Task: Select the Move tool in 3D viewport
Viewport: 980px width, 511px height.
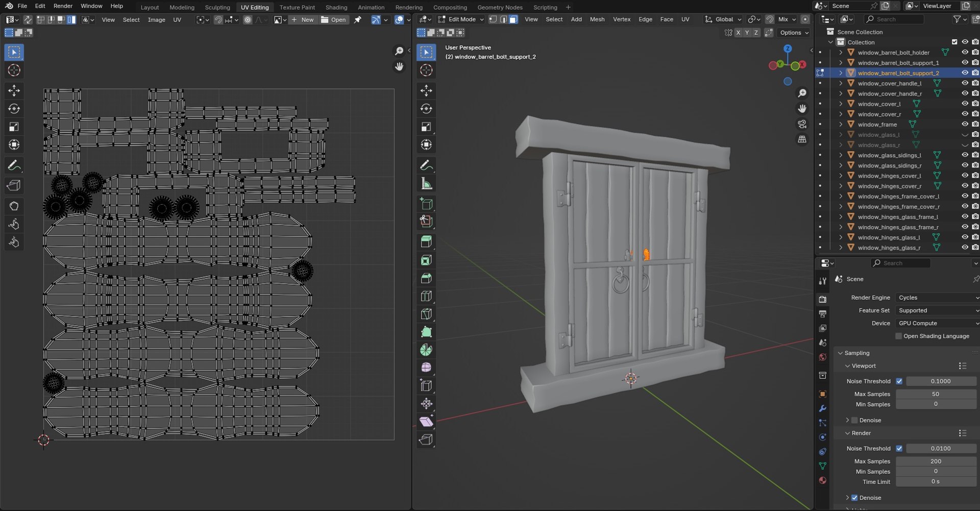Action: [x=426, y=90]
